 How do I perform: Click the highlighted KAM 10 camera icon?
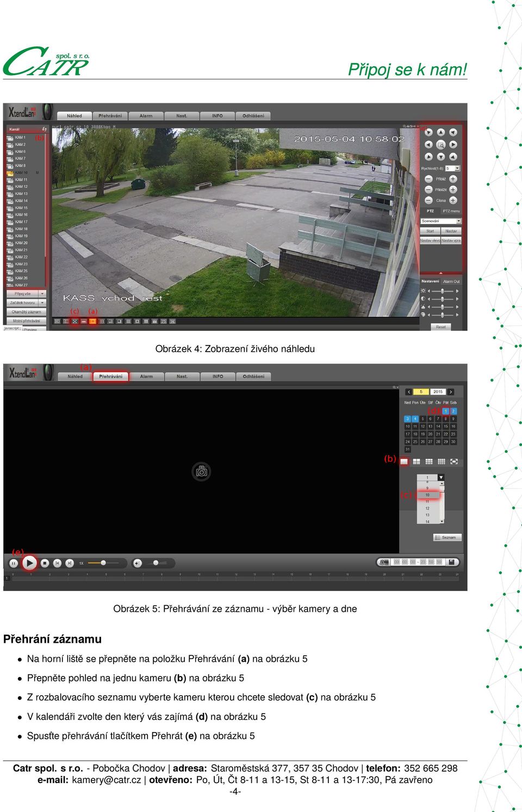10,173
